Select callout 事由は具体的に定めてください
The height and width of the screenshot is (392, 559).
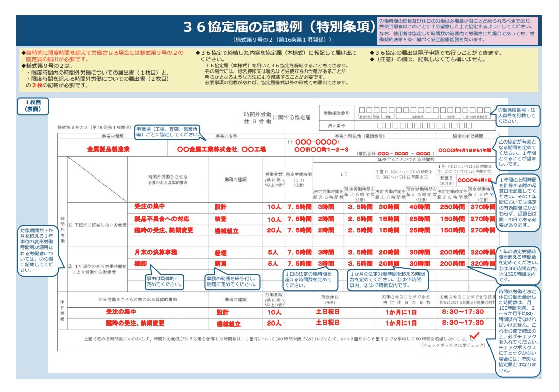pyautogui.click(x=164, y=281)
